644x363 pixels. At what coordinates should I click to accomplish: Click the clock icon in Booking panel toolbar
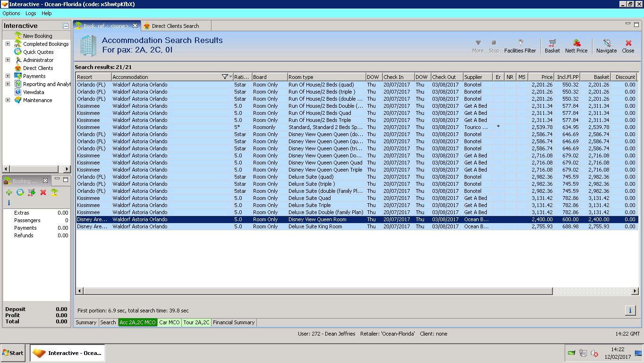[20, 192]
